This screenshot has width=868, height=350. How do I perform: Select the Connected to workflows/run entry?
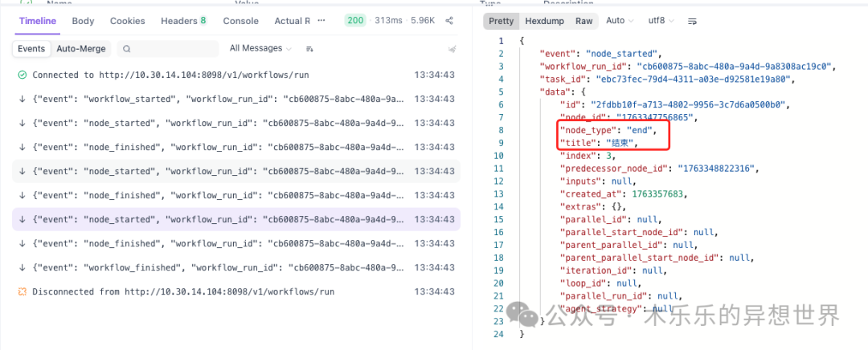coord(236,75)
